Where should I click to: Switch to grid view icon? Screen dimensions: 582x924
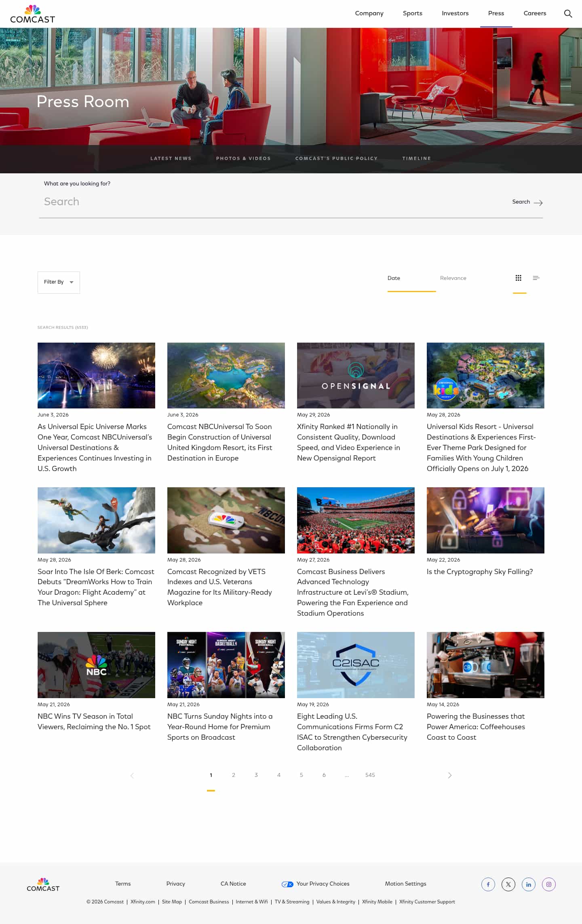(519, 278)
